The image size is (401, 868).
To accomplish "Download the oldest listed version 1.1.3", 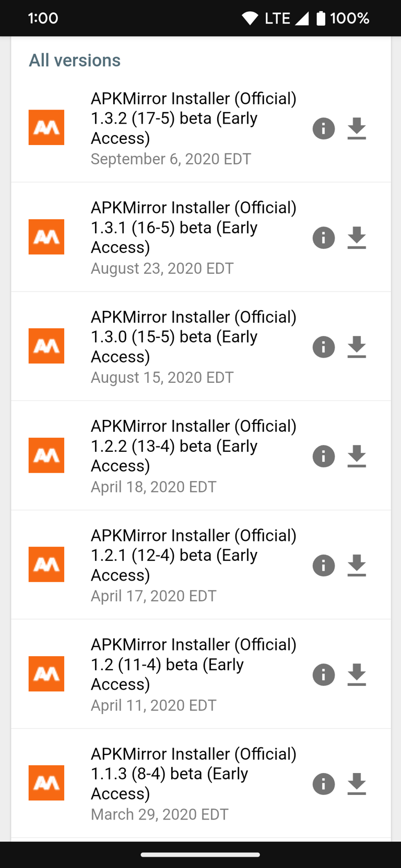I will (357, 784).
